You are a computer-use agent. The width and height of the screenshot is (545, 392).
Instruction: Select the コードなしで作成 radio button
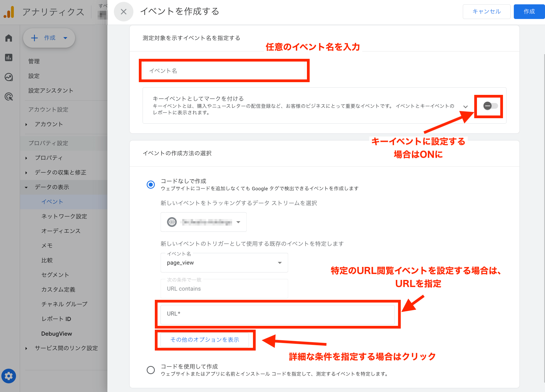click(x=151, y=185)
